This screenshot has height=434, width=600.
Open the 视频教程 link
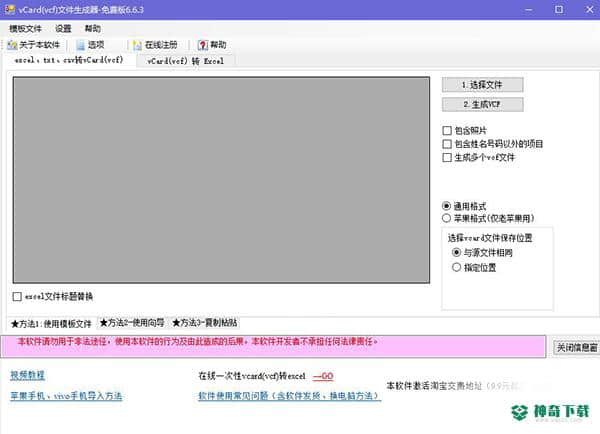[x=28, y=375]
